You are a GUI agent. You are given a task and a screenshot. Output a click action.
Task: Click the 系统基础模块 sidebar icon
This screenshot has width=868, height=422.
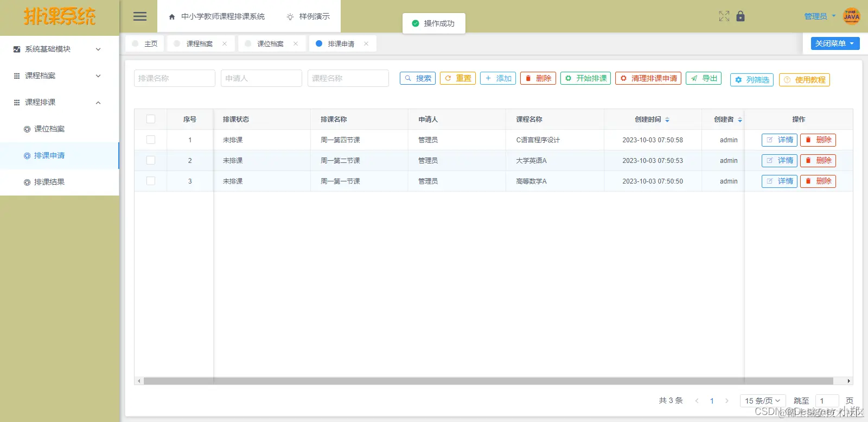click(x=17, y=49)
